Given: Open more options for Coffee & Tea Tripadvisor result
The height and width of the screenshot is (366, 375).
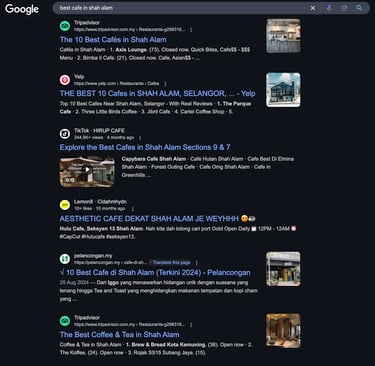Looking at the screenshot, I should pos(191,324).
